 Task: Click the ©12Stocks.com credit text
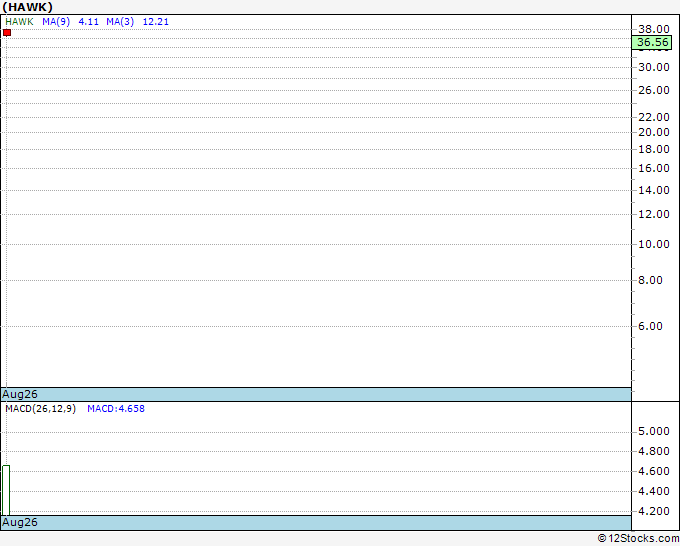coord(638,539)
